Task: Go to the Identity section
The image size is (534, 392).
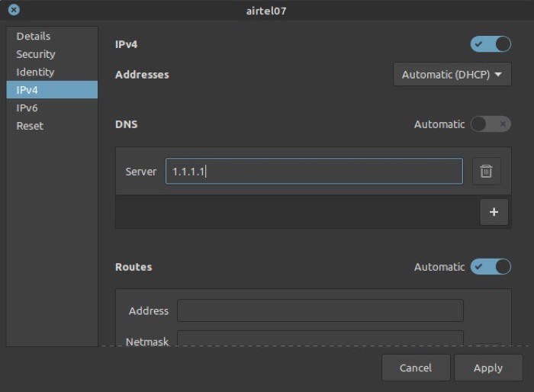Action: click(35, 72)
